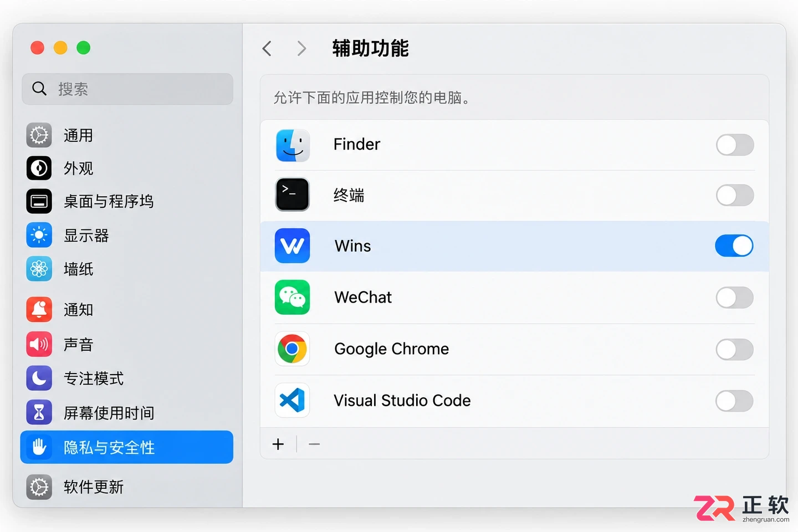Select the Wins row label
798x532 pixels.
pos(353,246)
